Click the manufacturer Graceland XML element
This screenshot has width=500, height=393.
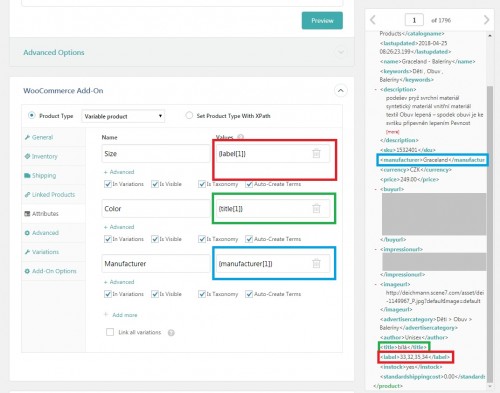pyautogui.click(x=432, y=160)
